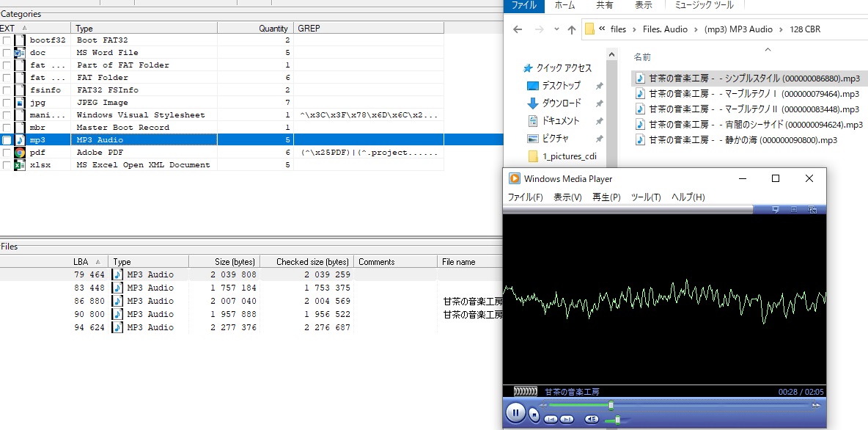868x430 pixels.
Task: Mute audio with the speaker icon
Action: [592, 419]
